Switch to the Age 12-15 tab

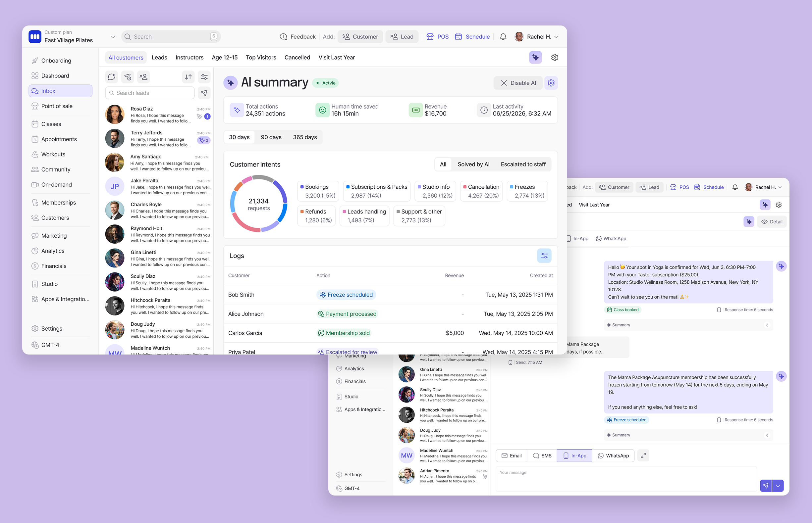tap(225, 57)
